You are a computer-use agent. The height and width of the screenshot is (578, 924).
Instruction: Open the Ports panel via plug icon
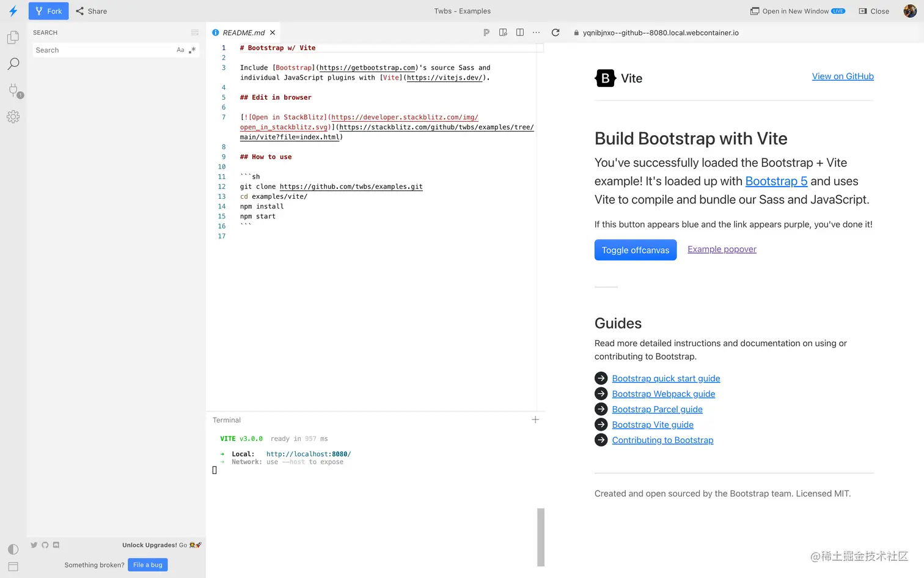(13, 90)
